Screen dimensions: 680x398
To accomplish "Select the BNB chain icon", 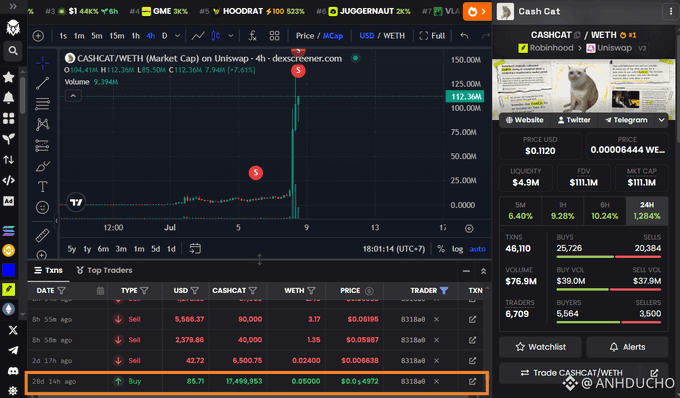I will coord(9,250).
